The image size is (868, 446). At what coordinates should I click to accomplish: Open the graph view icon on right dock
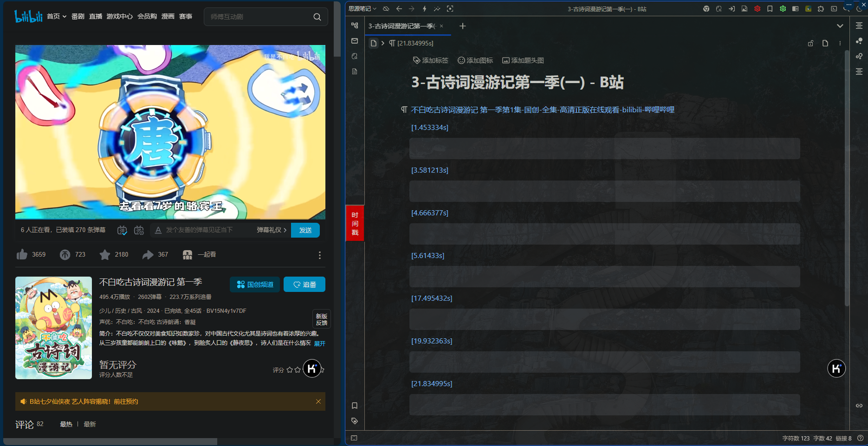point(859,41)
